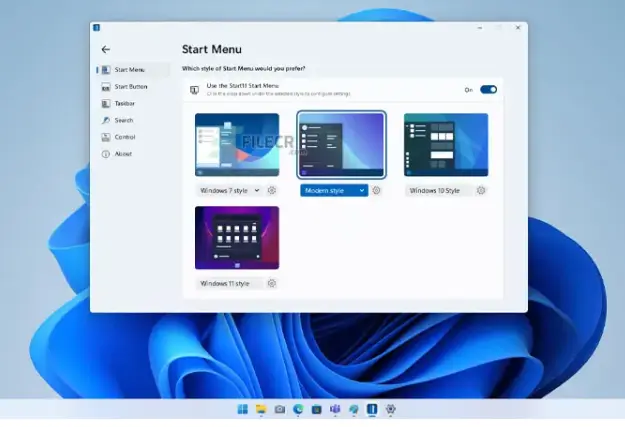This screenshot has width=625, height=427.
Task: Choose the Windows 11 style label button
Action: click(x=228, y=283)
